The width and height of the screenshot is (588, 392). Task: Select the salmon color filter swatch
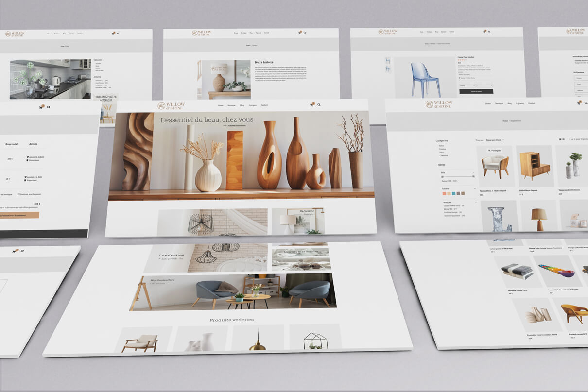click(445, 193)
